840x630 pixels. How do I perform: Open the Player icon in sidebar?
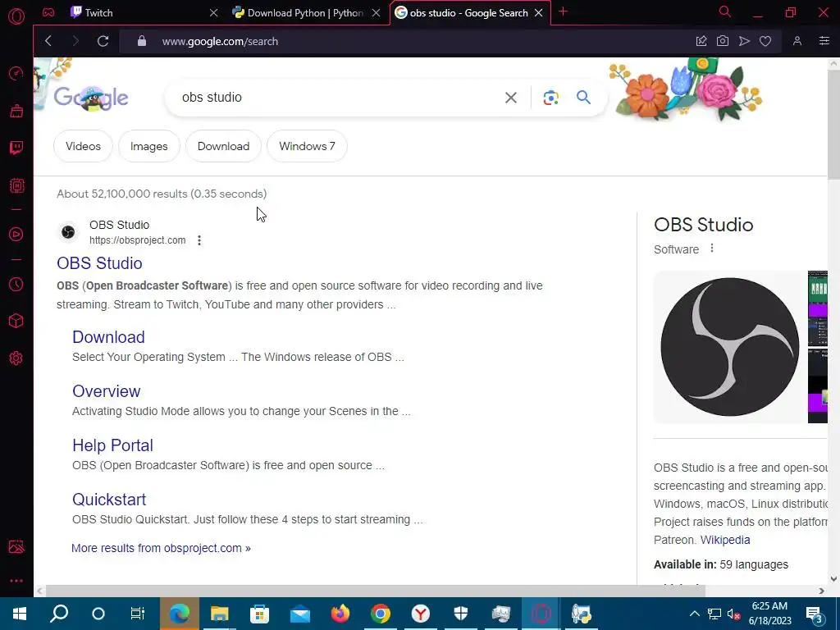pyautogui.click(x=16, y=234)
